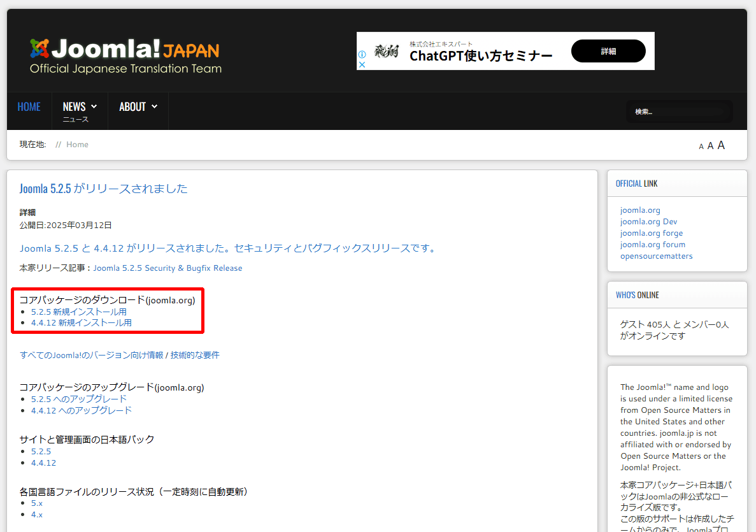Image resolution: width=756 pixels, height=532 pixels.
Task: Select the smallest font size A
Action: pyautogui.click(x=701, y=147)
